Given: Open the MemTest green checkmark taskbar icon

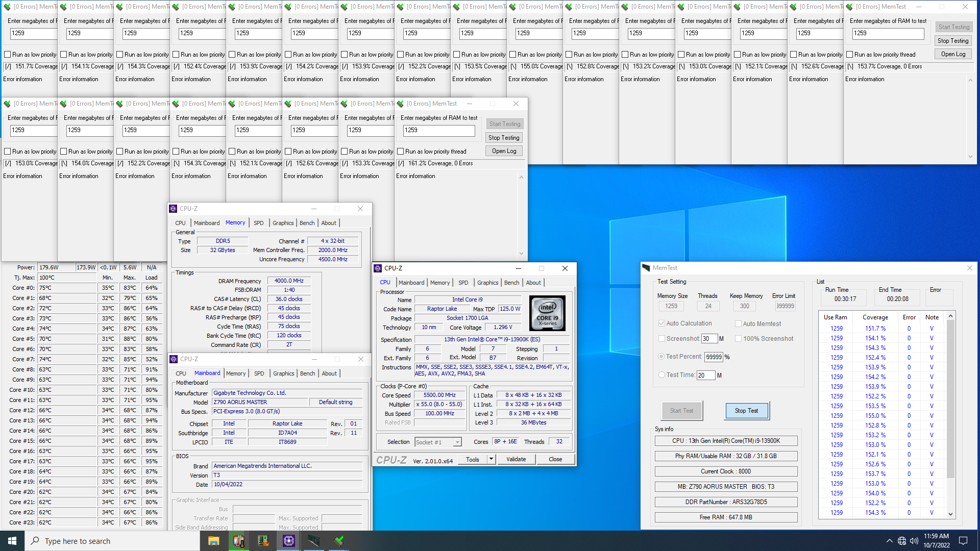Looking at the screenshot, I should click(x=338, y=541).
